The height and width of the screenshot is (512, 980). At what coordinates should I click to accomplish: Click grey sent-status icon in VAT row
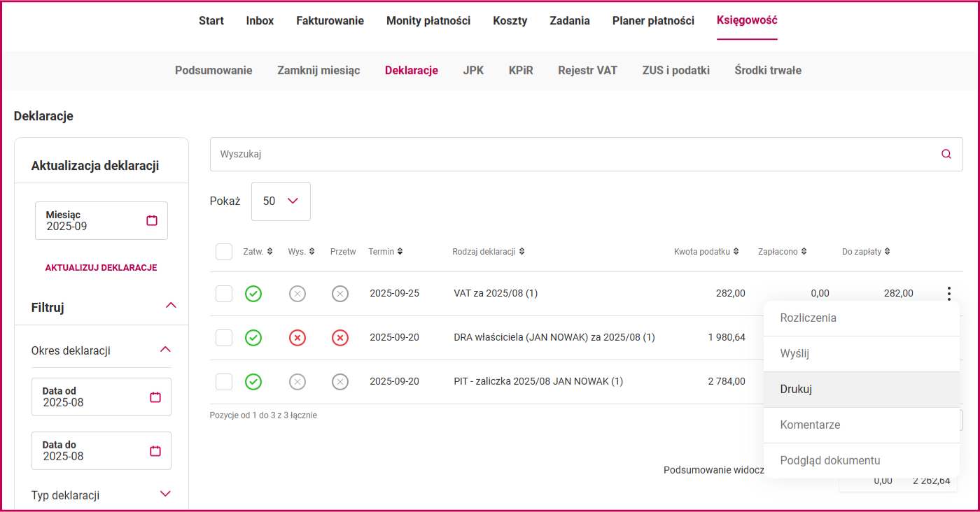(297, 294)
